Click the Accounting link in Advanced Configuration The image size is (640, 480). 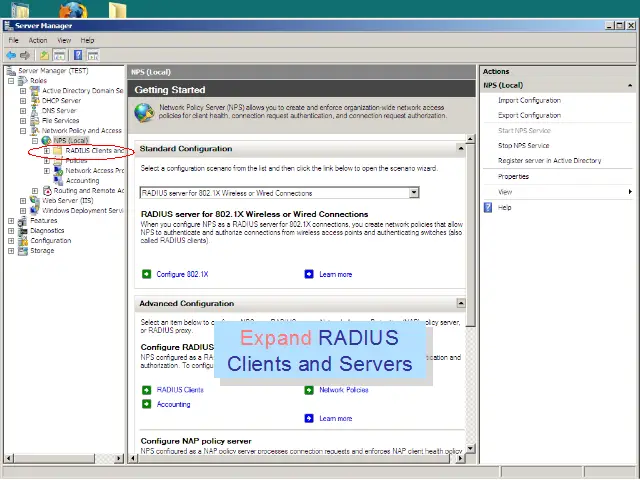[173, 404]
